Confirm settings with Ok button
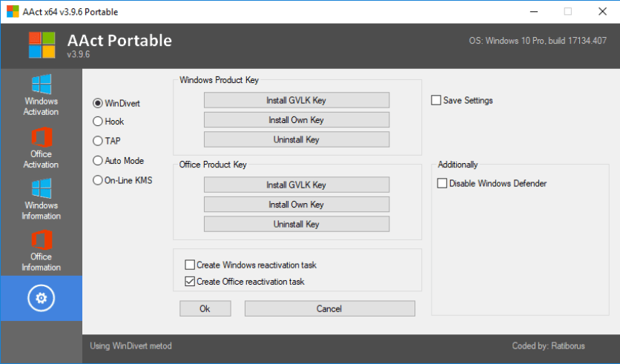This screenshot has height=364, width=620. click(205, 308)
